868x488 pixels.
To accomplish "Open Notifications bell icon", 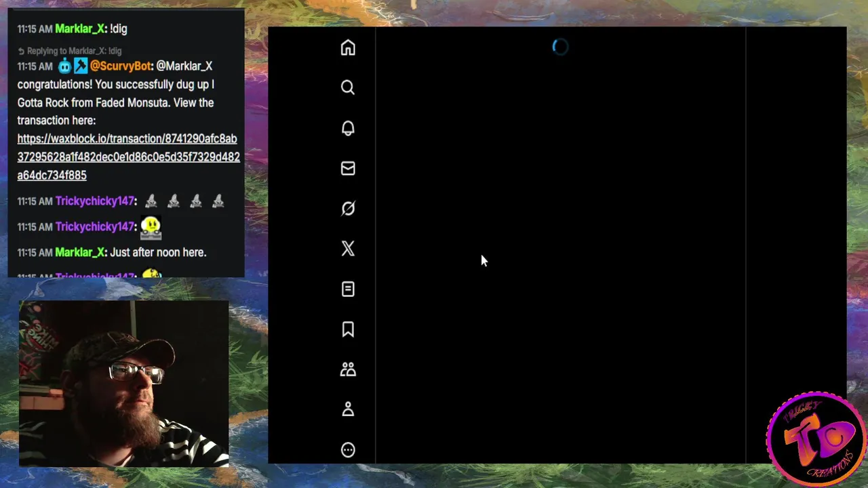I will click(x=348, y=128).
